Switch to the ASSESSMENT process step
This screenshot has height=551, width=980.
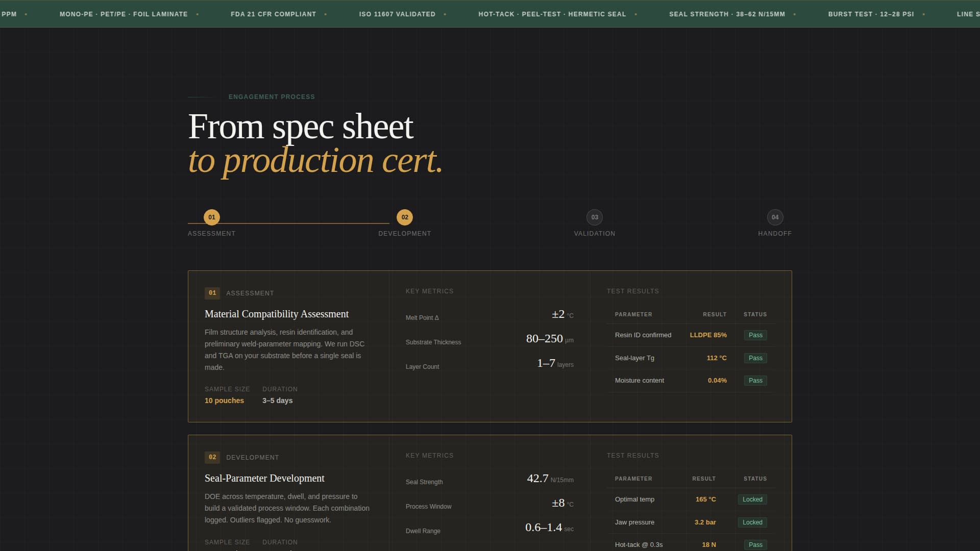coord(211,233)
